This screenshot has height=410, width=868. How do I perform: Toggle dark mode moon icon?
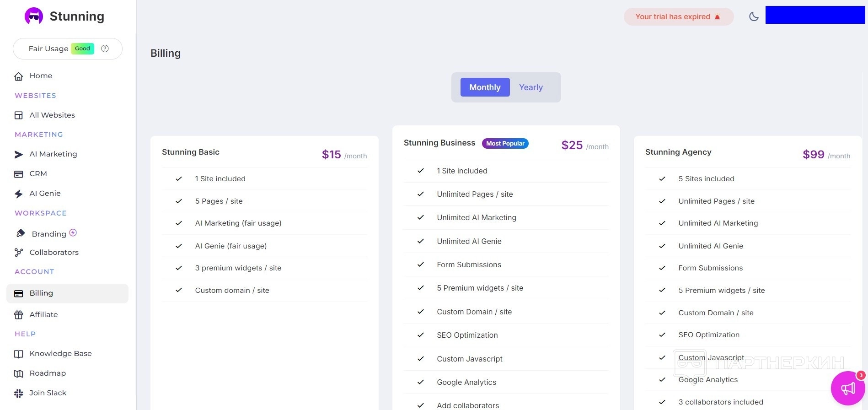754,16
